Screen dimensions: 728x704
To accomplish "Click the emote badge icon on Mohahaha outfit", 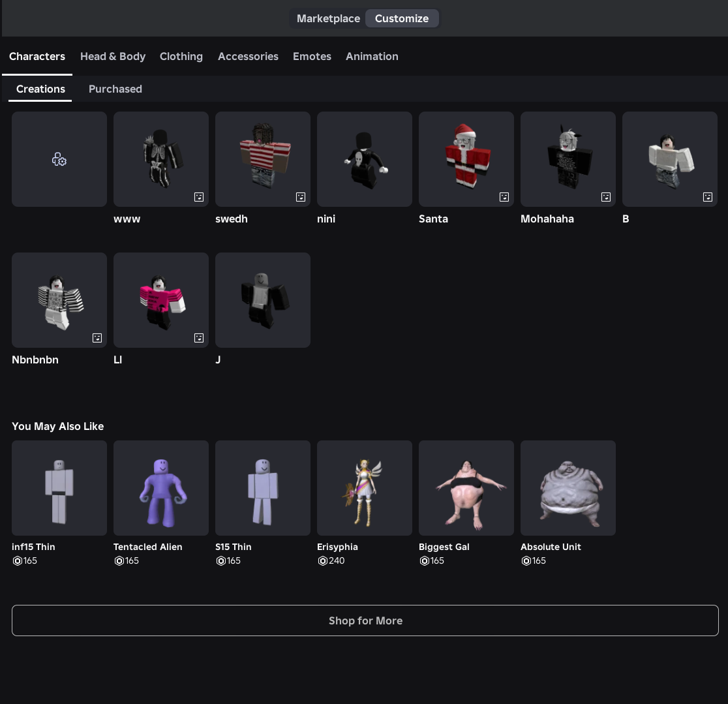I will (606, 197).
